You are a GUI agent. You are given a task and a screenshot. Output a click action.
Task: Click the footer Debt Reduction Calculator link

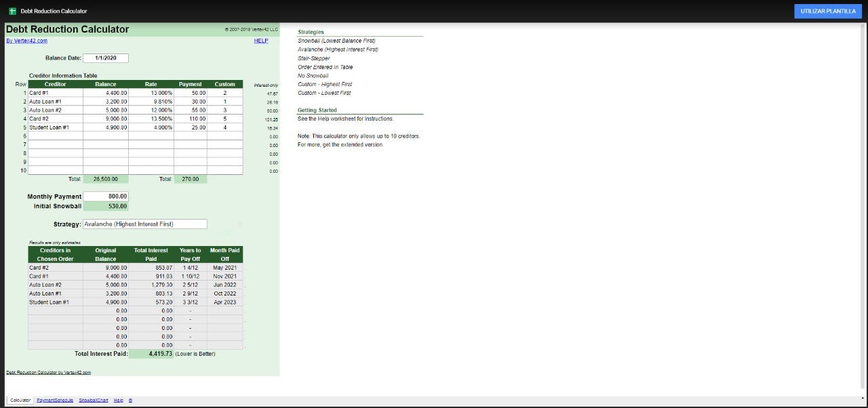(48, 372)
